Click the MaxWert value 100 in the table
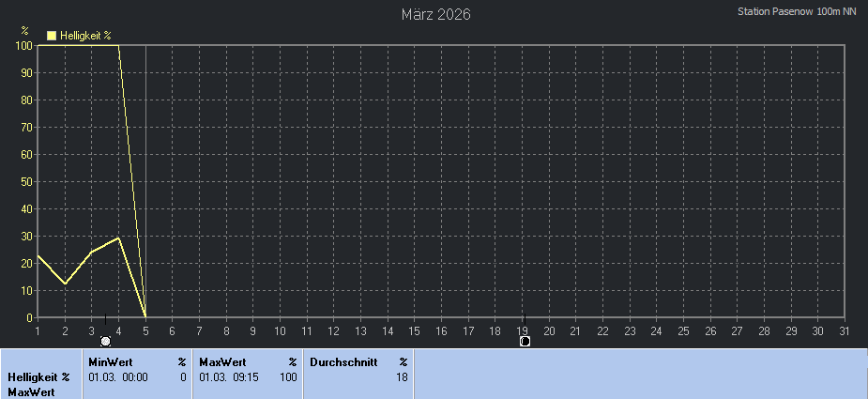Viewport: 868px width, 399px height. click(288, 376)
